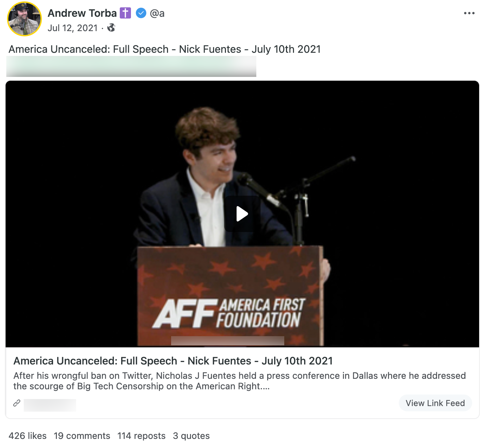
Task: Open the Andrew Torba display name link
Action: [x=82, y=13]
